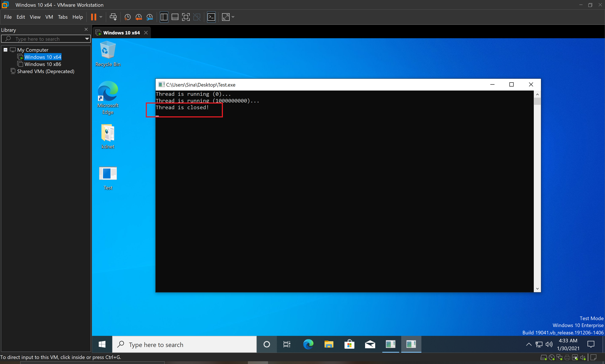
Task: Switch to Windows 10 x64 tab
Action: point(121,33)
